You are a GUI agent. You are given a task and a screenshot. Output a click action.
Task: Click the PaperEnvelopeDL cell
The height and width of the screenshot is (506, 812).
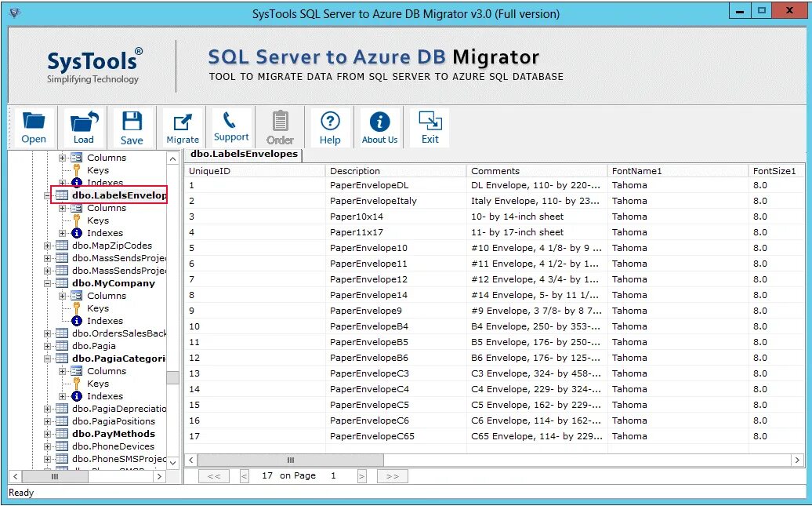[x=396, y=186]
